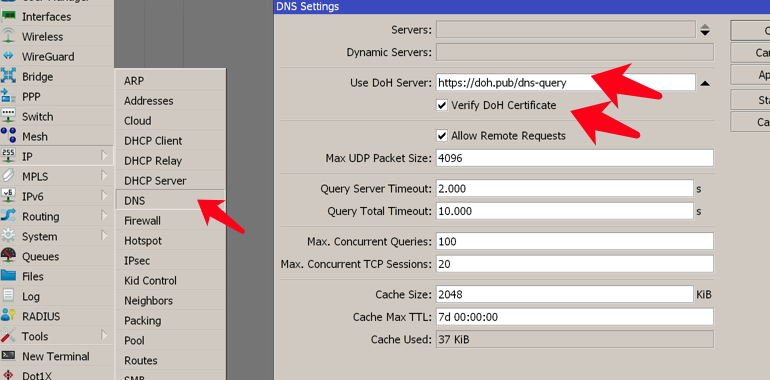Expand the System submenu arrow
The width and height of the screenshot is (770, 380).
tap(104, 236)
